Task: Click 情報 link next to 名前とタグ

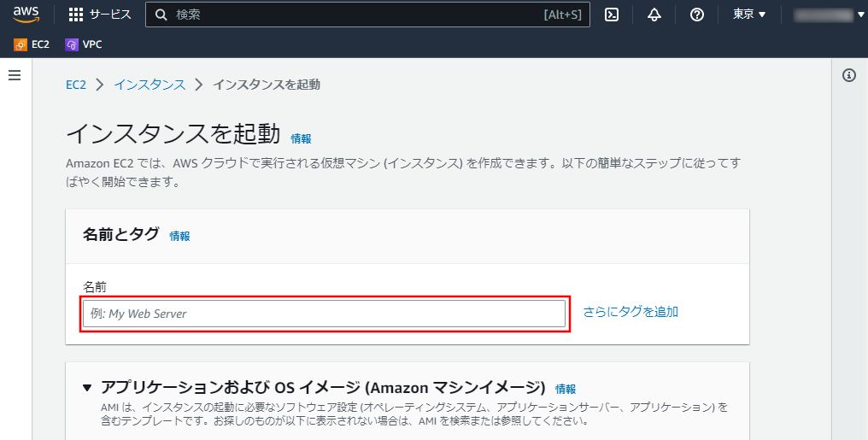Action: click(180, 236)
